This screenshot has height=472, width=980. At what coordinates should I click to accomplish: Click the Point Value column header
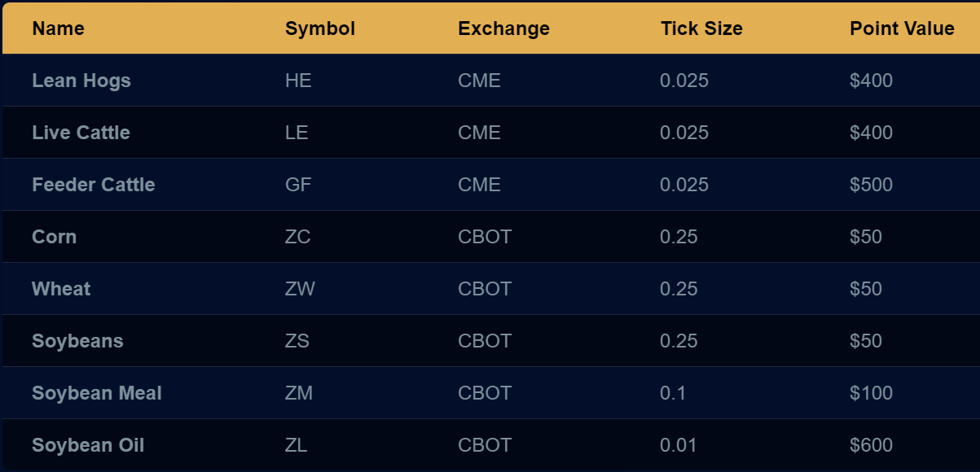pyautogui.click(x=902, y=28)
